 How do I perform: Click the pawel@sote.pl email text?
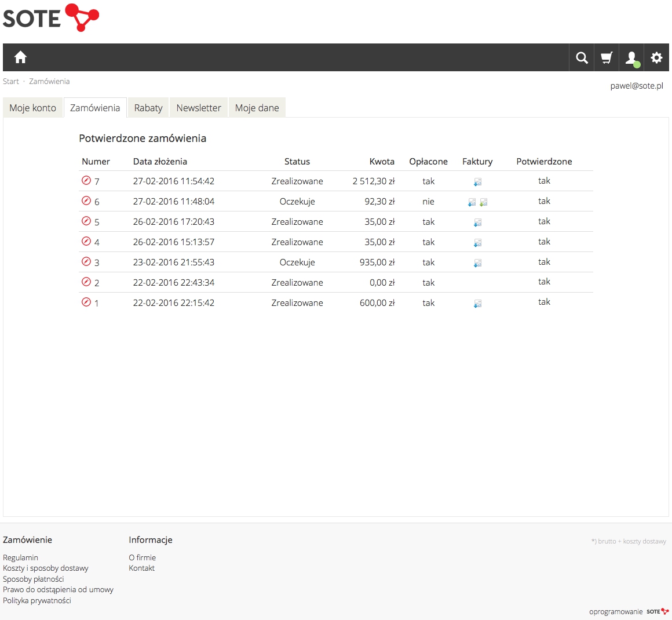click(x=637, y=86)
